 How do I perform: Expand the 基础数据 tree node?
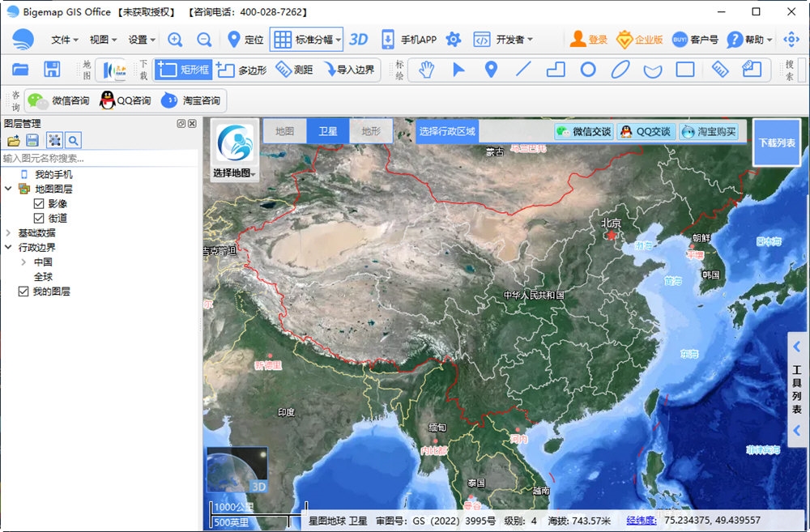(x=6, y=232)
